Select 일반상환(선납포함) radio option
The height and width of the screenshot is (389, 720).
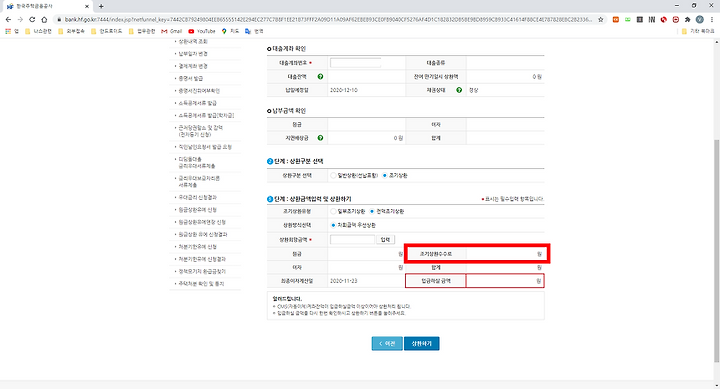[333, 175]
